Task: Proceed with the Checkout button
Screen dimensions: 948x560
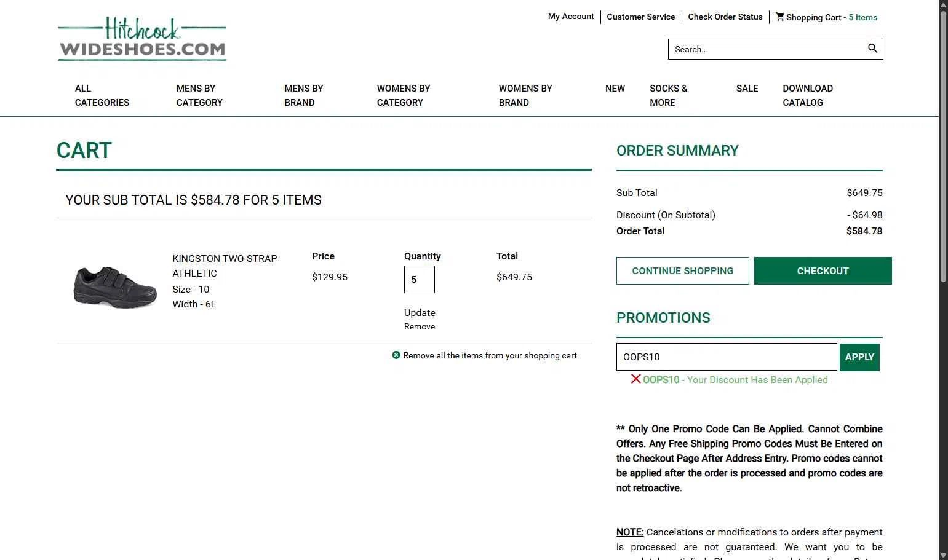Action: [x=823, y=270]
